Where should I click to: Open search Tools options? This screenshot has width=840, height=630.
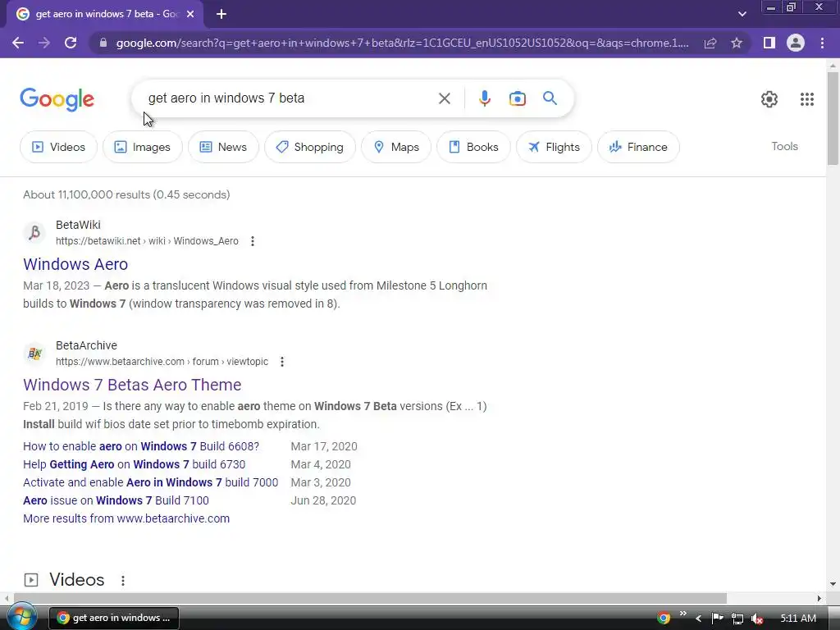[784, 146]
